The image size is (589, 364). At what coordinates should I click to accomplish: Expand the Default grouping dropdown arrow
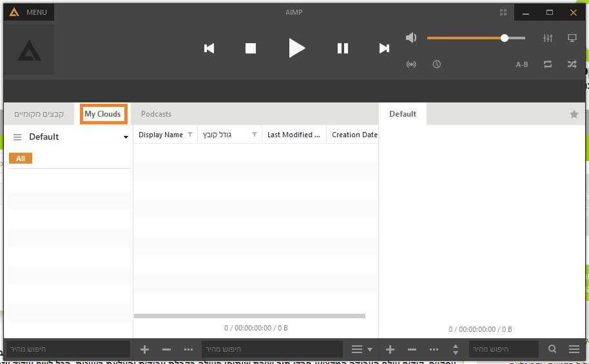pos(126,137)
